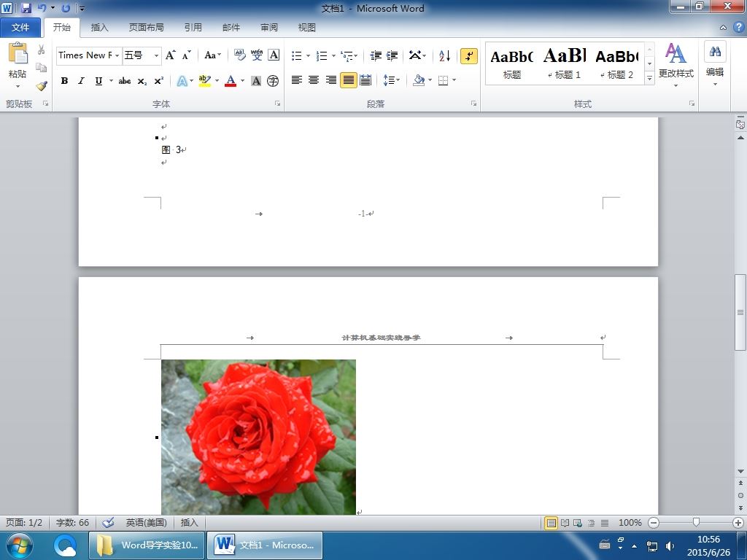This screenshot has width=747, height=560.
Task: Open Borders dropdown arrow
Action: pyautogui.click(x=454, y=80)
